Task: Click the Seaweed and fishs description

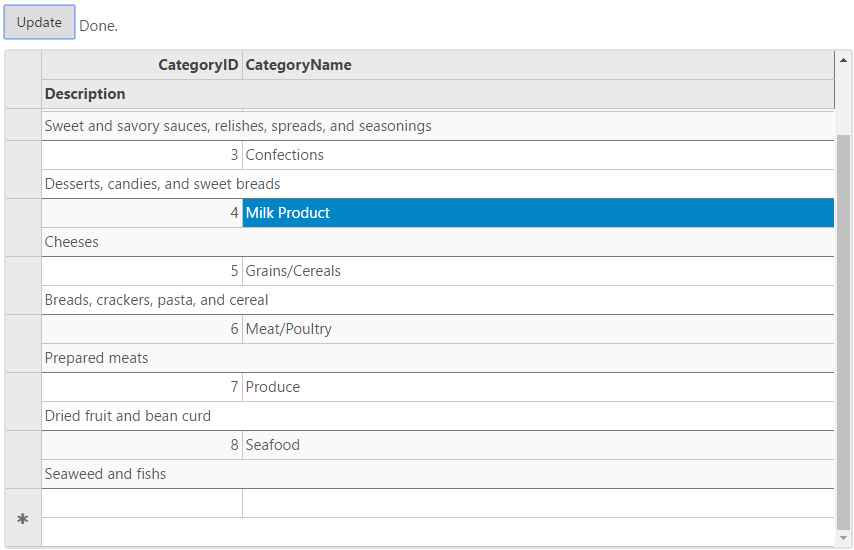Action: point(437,474)
